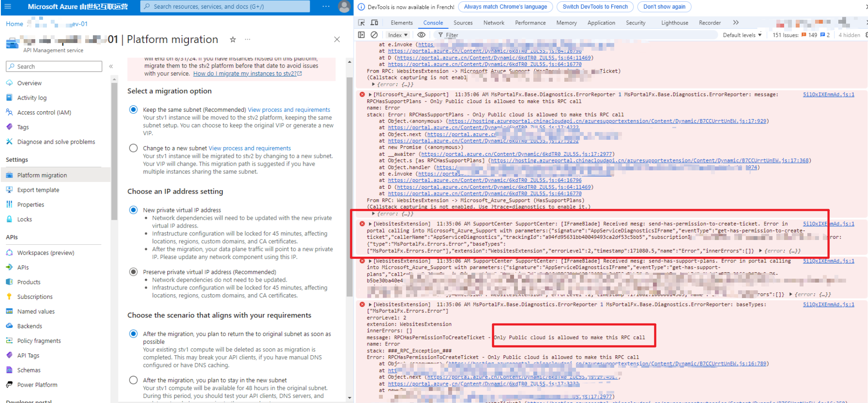The height and width of the screenshot is (403, 868).
Task: Open the Azure portal hamburger menu
Action: 8,6
